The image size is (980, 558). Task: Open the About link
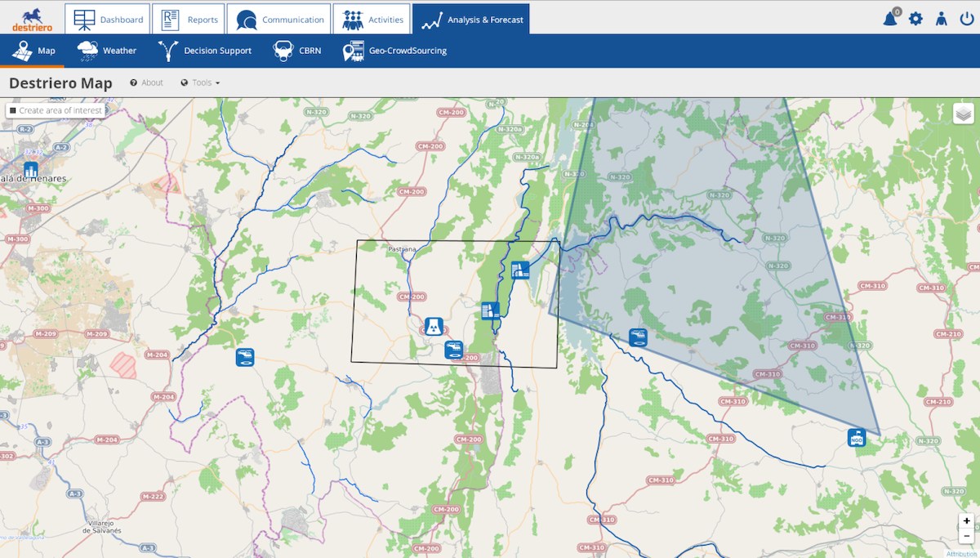(147, 83)
